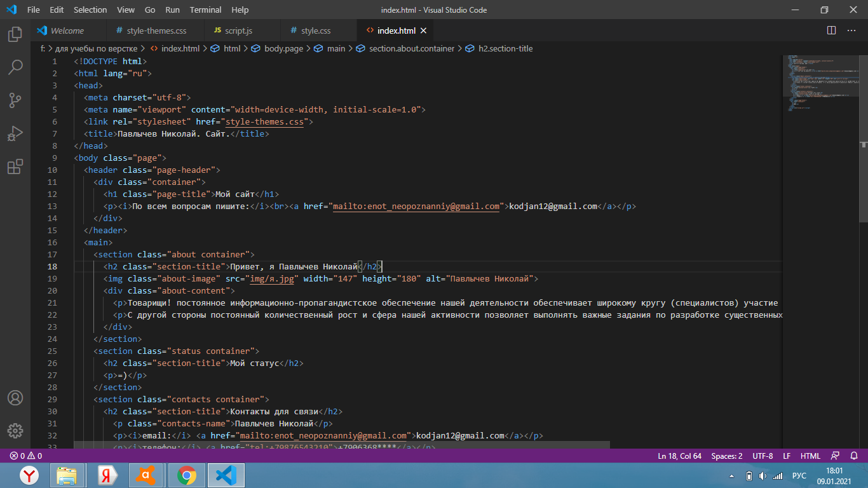The image size is (868, 488).
Task: Open the Search view icon
Action: click(x=15, y=67)
